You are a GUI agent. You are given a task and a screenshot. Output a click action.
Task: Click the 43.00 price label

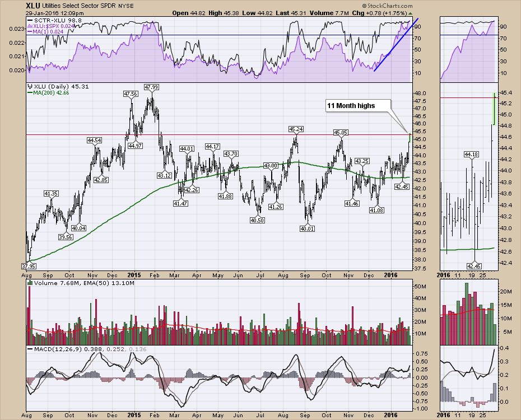coord(271,165)
